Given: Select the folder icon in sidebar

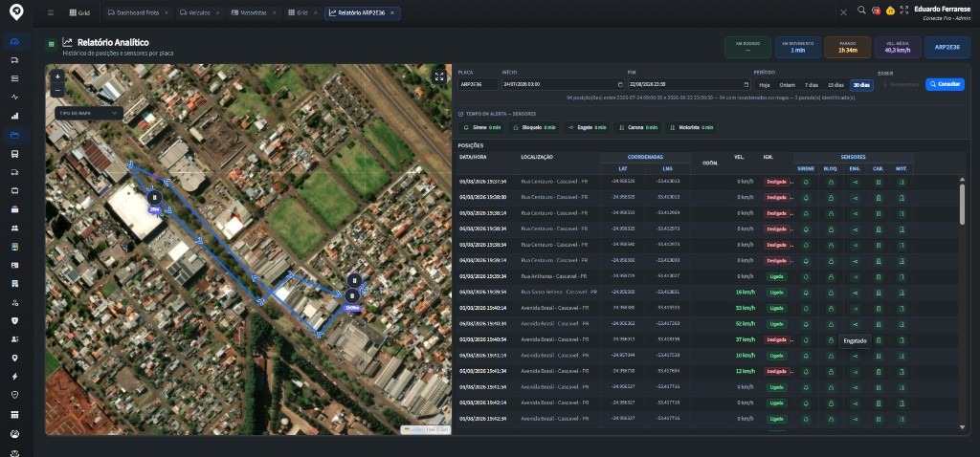Looking at the screenshot, I should click(15, 135).
